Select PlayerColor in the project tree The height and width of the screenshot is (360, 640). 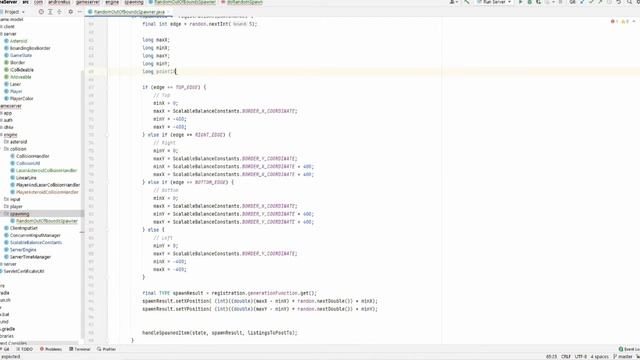22,98
